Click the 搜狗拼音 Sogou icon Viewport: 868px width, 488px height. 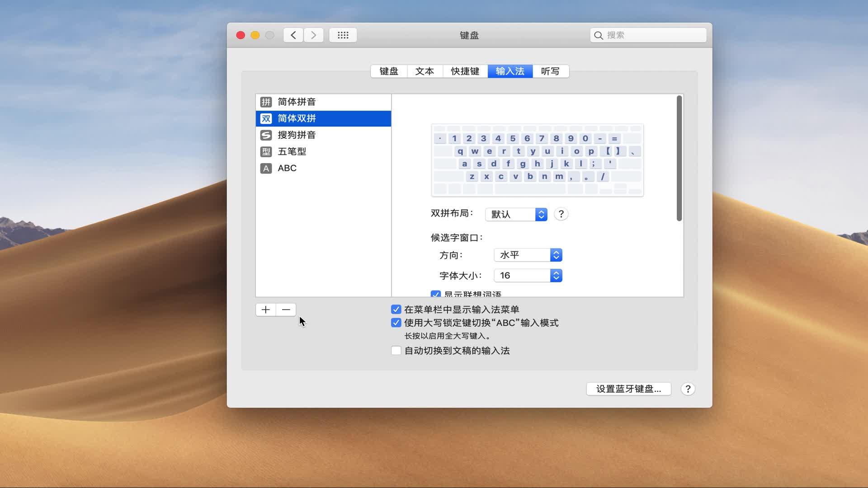click(x=266, y=135)
